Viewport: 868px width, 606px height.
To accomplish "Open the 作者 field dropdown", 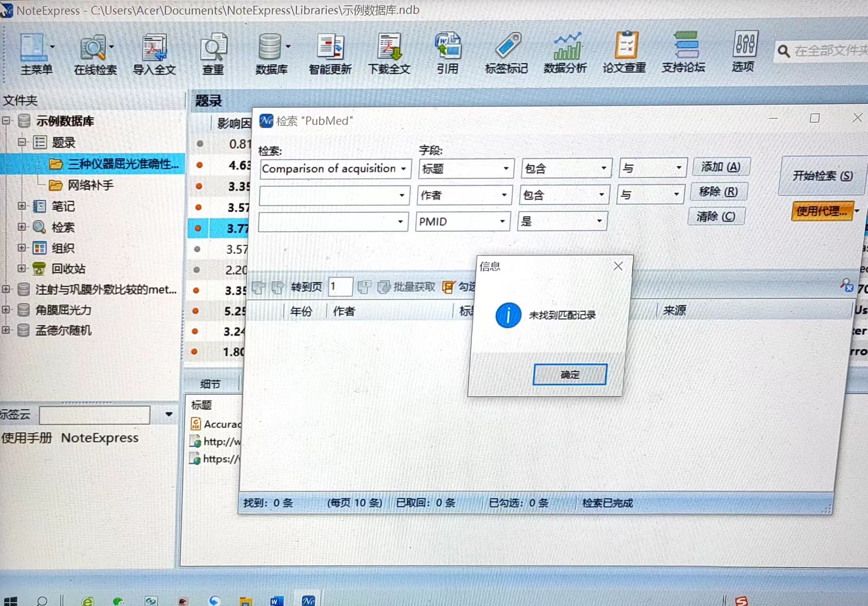I will [504, 195].
